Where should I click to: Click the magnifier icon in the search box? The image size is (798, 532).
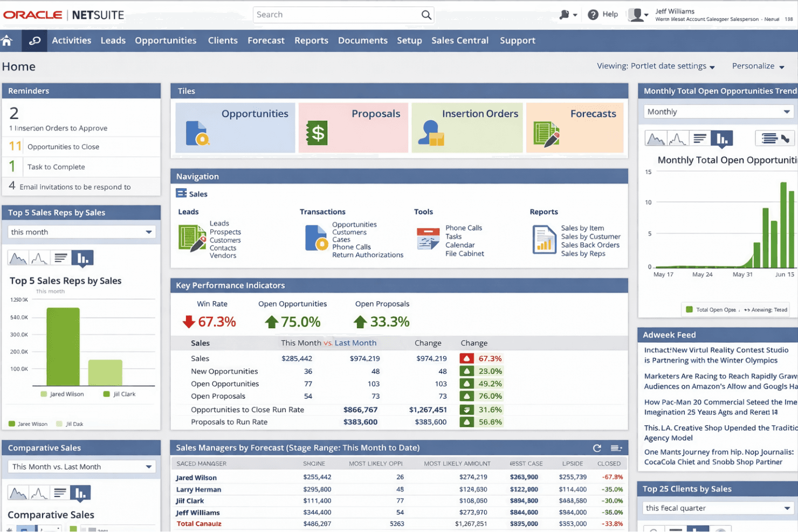click(426, 15)
